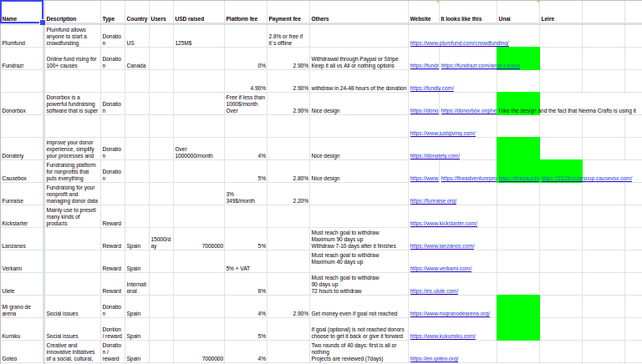The width and height of the screenshot is (642, 364).
Task: Open the en.goteo.org link
Action: pos(434,358)
